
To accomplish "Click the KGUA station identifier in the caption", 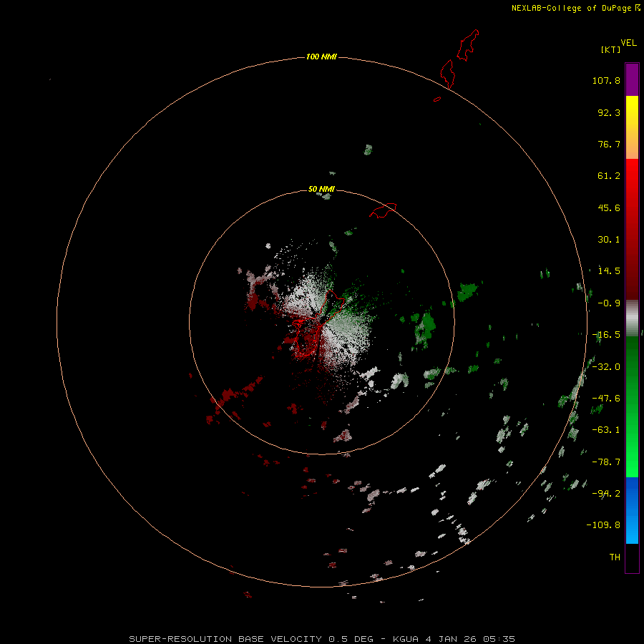I will 406,639.
